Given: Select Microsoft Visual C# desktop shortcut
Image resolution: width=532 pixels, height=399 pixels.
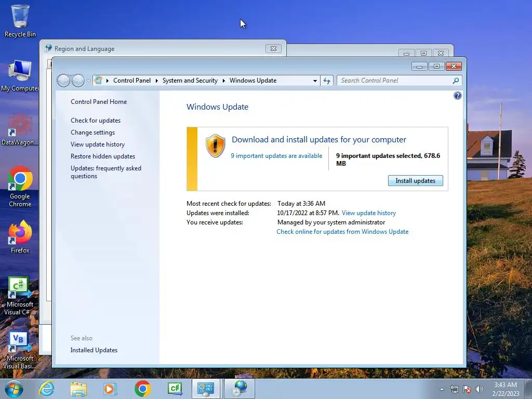Looking at the screenshot, I should 20,296.
